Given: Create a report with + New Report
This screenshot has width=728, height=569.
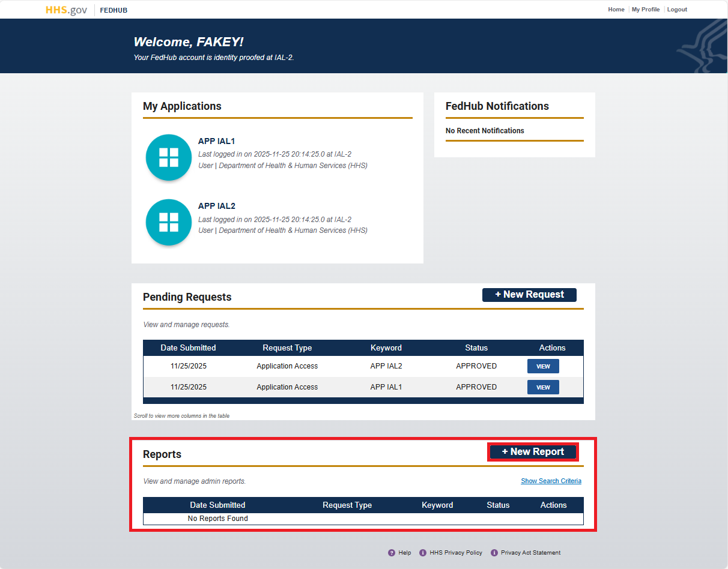Looking at the screenshot, I should 533,452.
